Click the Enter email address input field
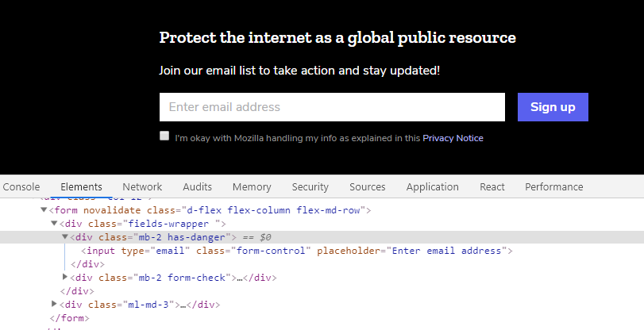Image resolution: width=644 pixels, height=330 pixels. coord(332,107)
